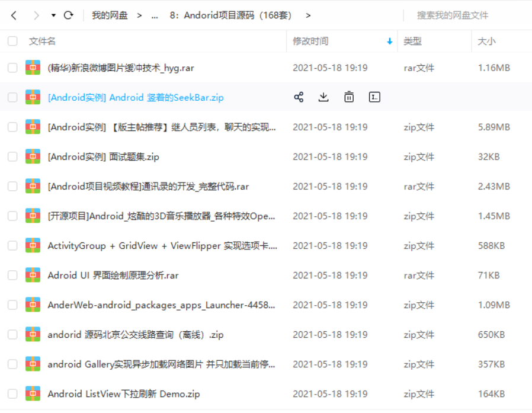Toggle the select-all checkbox in the header
Screen dimensions: 532x413
point(12,41)
